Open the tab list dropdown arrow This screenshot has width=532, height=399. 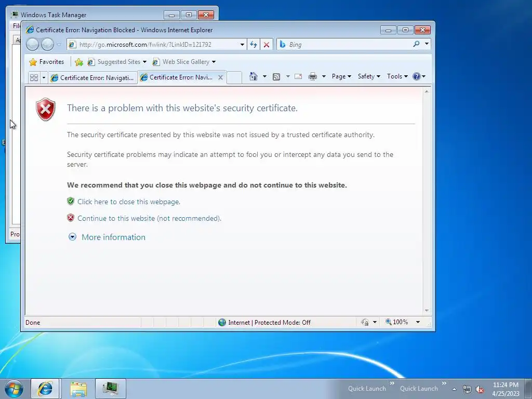[44, 78]
